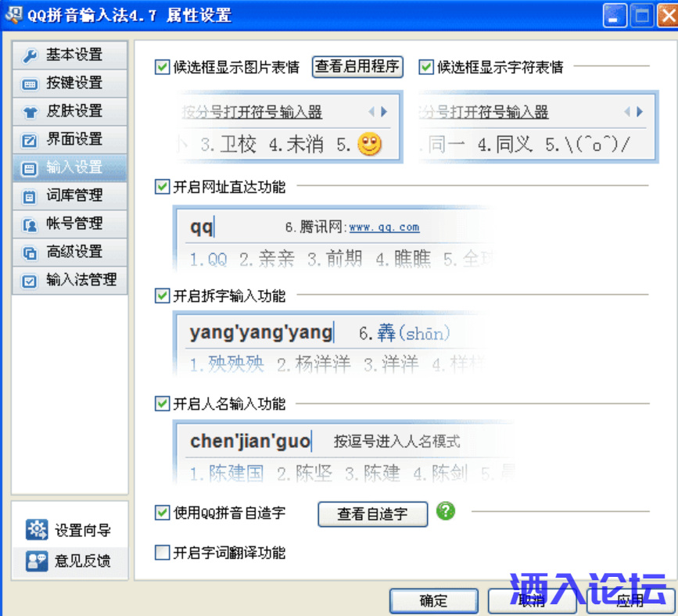This screenshot has height=616, width=678.
Task: Toggle 候选框显示字符表情 checkbox
Action: (426, 67)
